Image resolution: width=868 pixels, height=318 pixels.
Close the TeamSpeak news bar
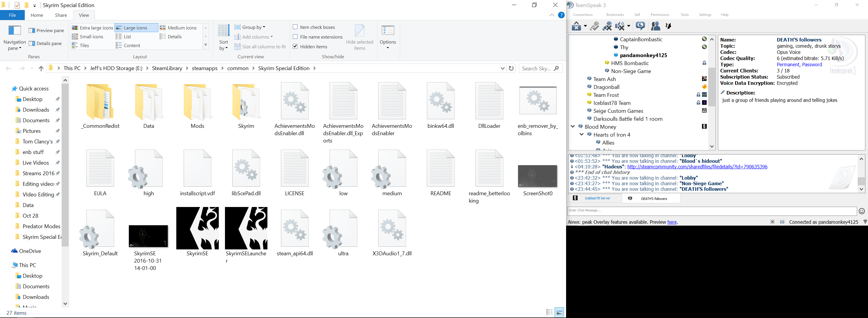772,222
